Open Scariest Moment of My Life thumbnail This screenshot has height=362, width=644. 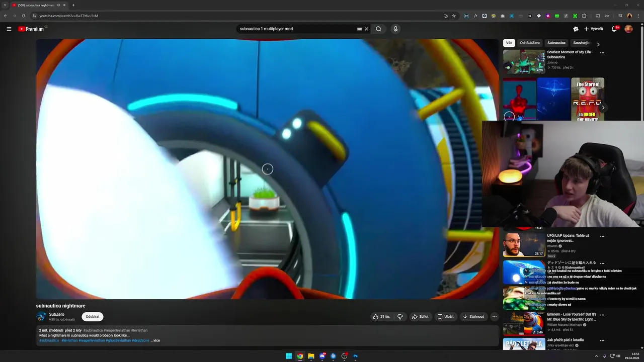pos(524,61)
